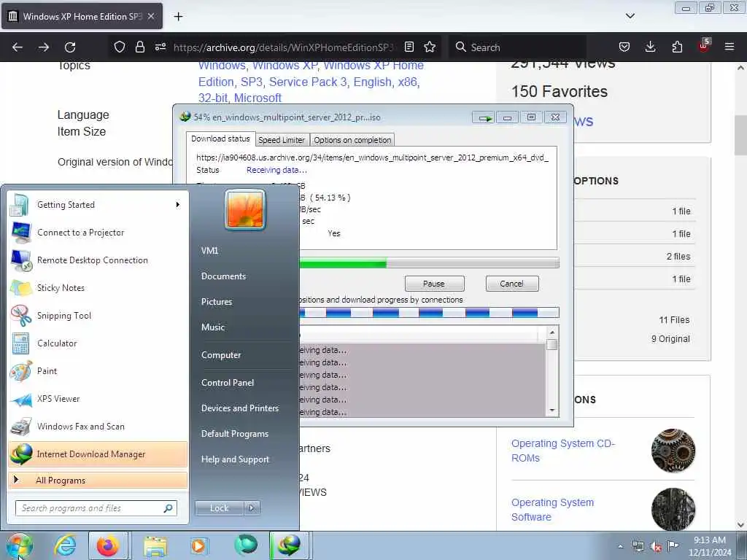The width and height of the screenshot is (747, 560).
Task: Open Music from Start menu
Action: (x=213, y=327)
